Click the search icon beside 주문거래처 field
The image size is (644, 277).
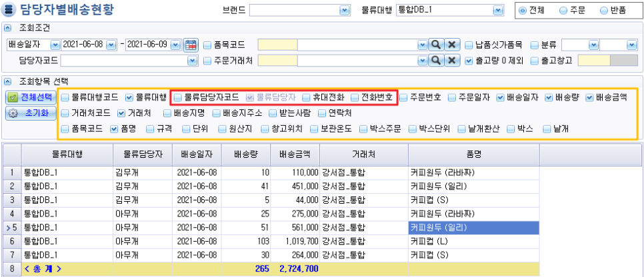pos(436,61)
